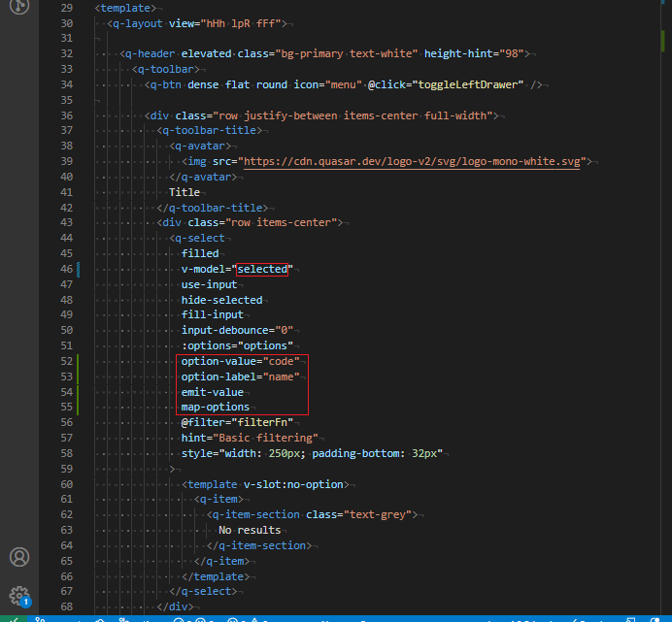
Task: Open the Quasar logo SVG URL link
Action: (x=412, y=161)
